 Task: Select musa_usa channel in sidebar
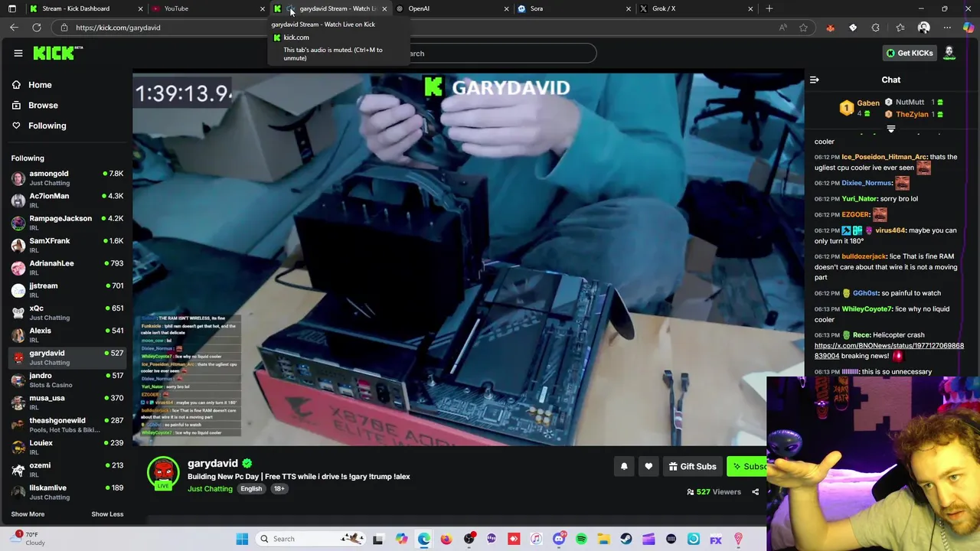pos(67,403)
